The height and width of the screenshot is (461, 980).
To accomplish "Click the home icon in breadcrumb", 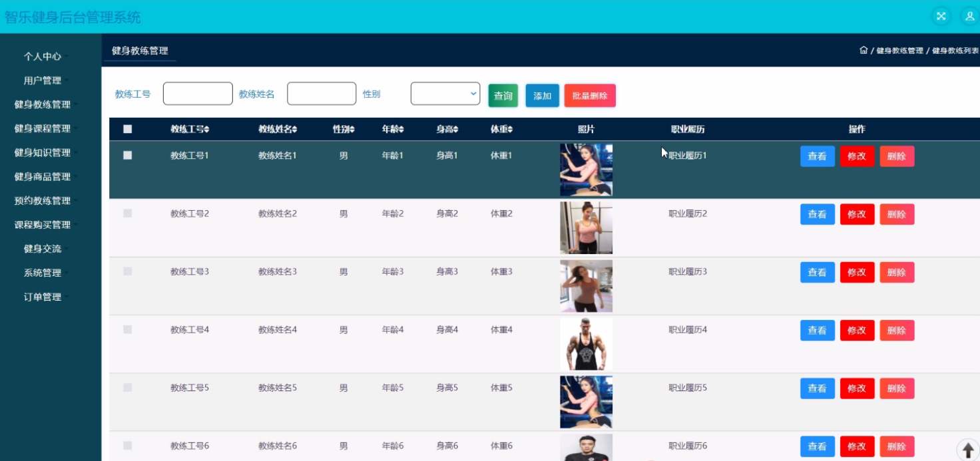I will [x=863, y=51].
